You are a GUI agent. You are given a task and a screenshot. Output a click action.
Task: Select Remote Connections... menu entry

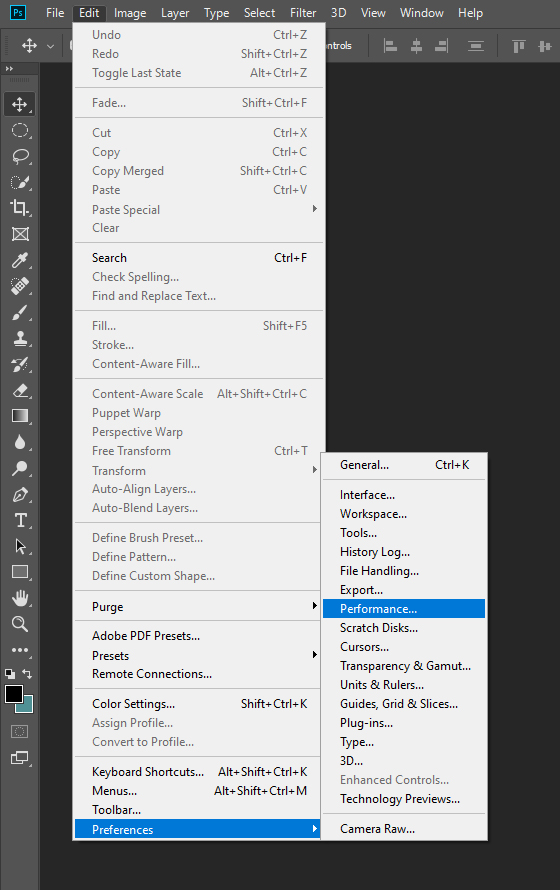(x=199, y=674)
